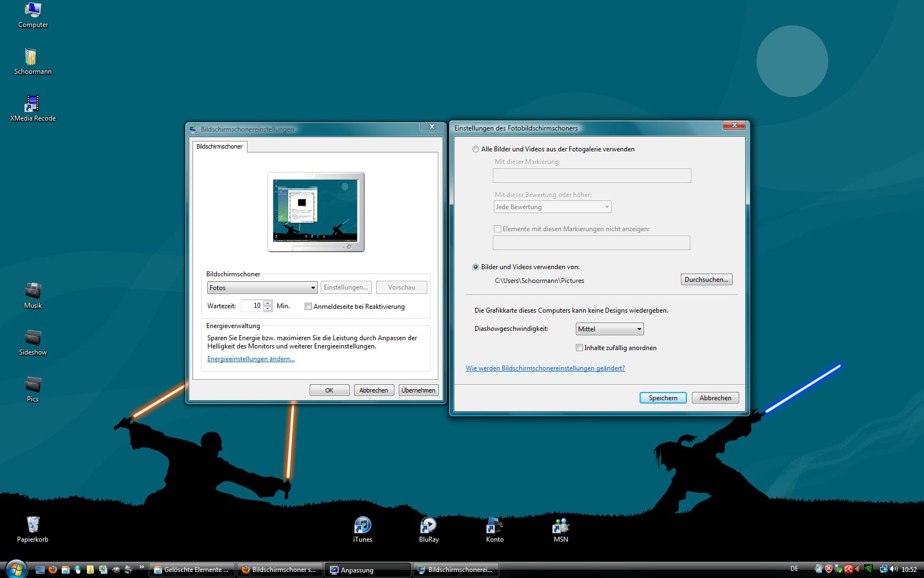Screen dimensions: 924x578
Task: Click the Windows Security red shield tray icon
Action: (x=829, y=569)
